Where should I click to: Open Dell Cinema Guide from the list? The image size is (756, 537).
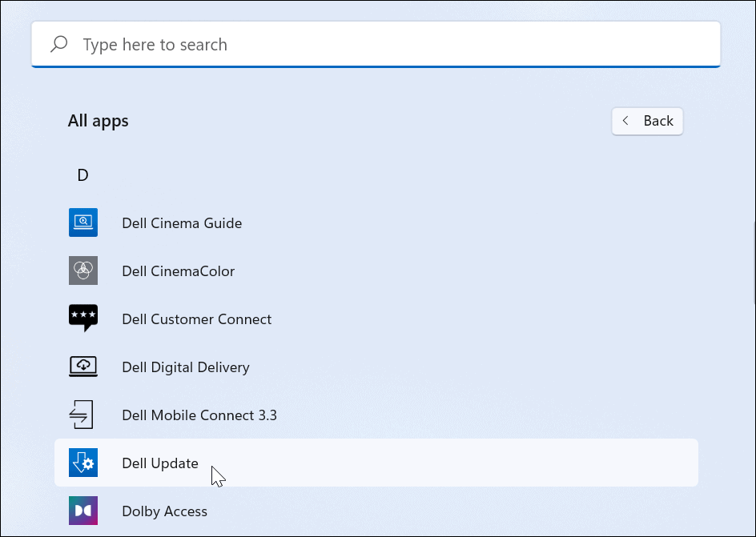182,223
